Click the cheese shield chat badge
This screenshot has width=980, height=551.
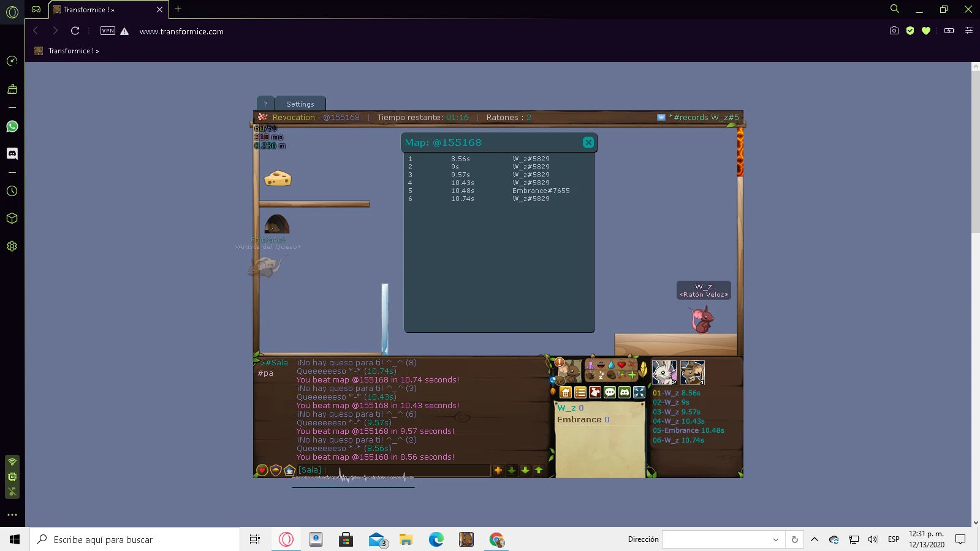(x=276, y=470)
